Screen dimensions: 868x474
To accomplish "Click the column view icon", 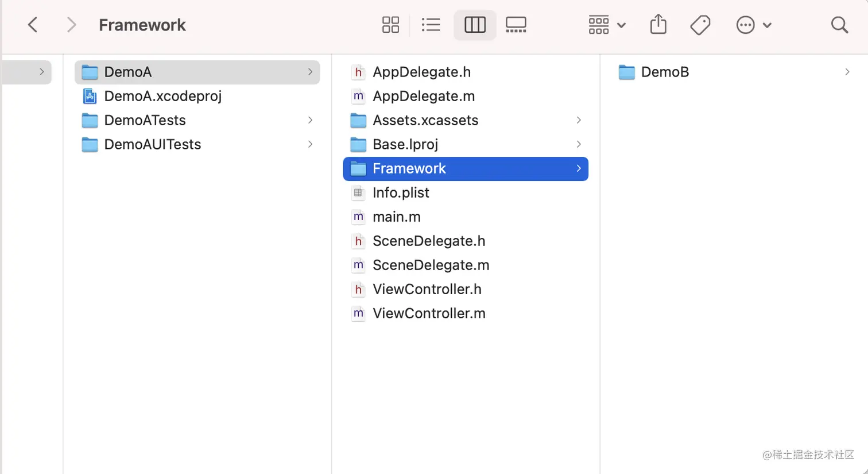I will click(x=475, y=25).
